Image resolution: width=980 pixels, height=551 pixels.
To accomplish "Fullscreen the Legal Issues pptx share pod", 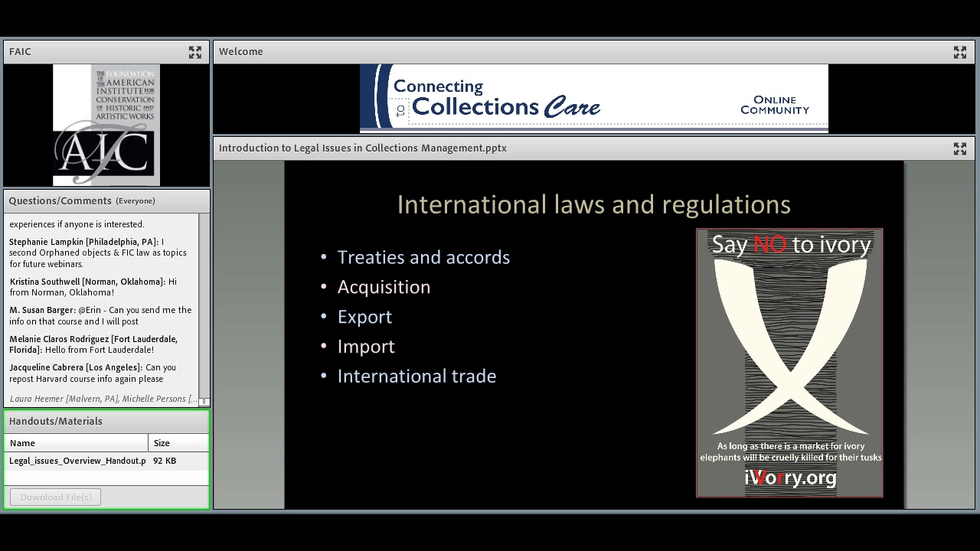I will tap(959, 148).
